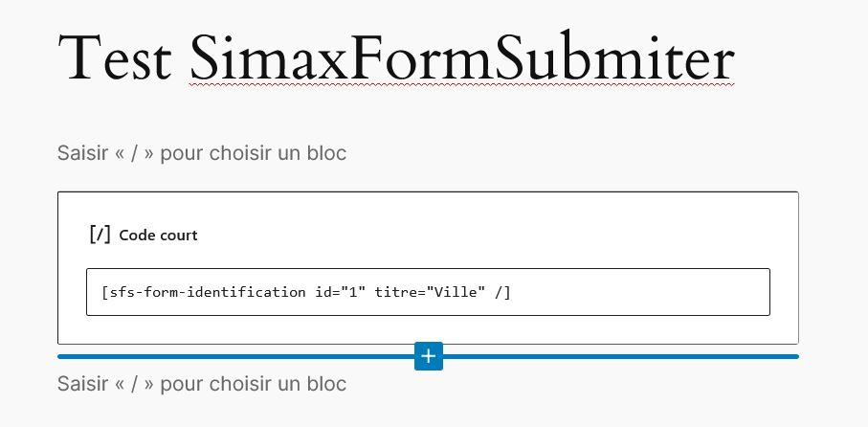The height and width of the screenshot is (427, 868).
Task: Click the blue insertion line right of plus
Action: click(x=620, y=356)
